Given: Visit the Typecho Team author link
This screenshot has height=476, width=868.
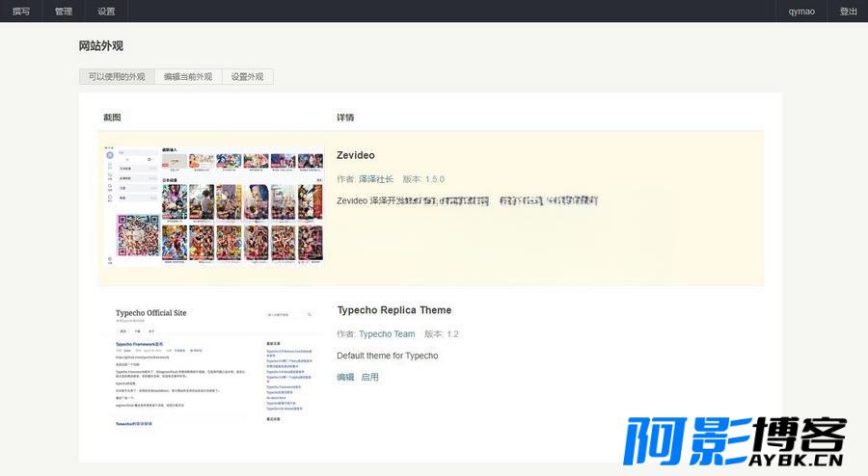Looking at the screenshot, I should coord(387,334).
